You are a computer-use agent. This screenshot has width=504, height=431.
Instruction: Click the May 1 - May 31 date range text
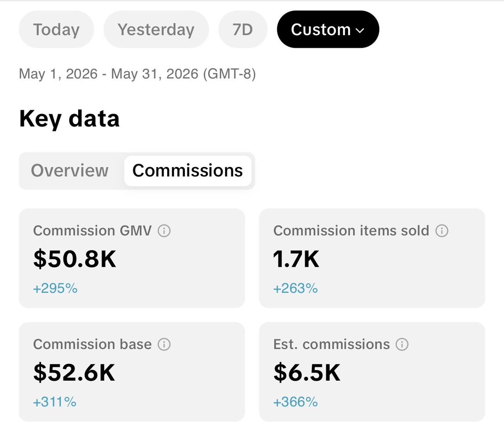coord(137,74)
